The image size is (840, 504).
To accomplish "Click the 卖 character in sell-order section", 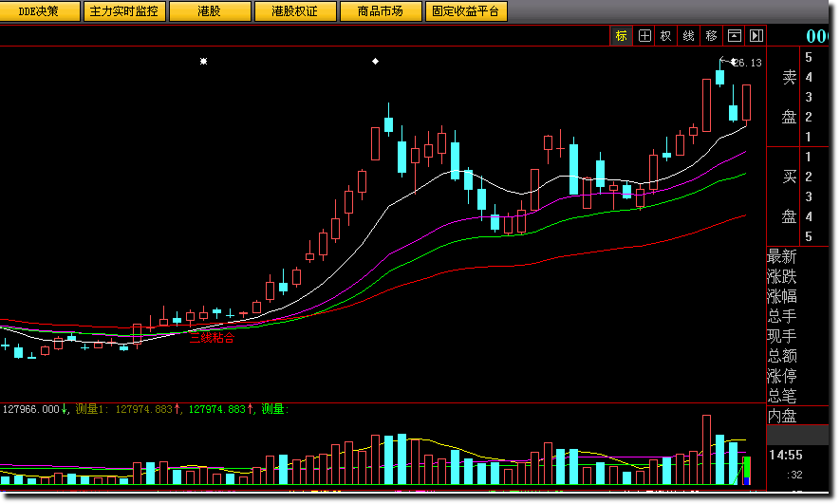I will pos(789,77).
